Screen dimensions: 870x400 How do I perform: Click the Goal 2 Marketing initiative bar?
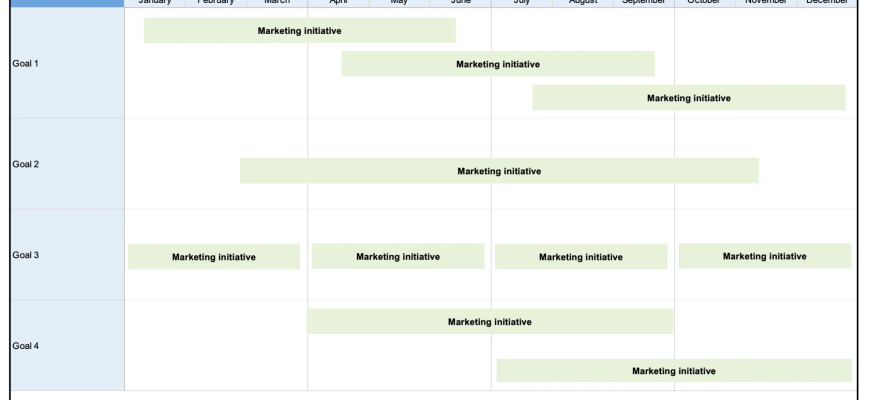pos(499,171)
